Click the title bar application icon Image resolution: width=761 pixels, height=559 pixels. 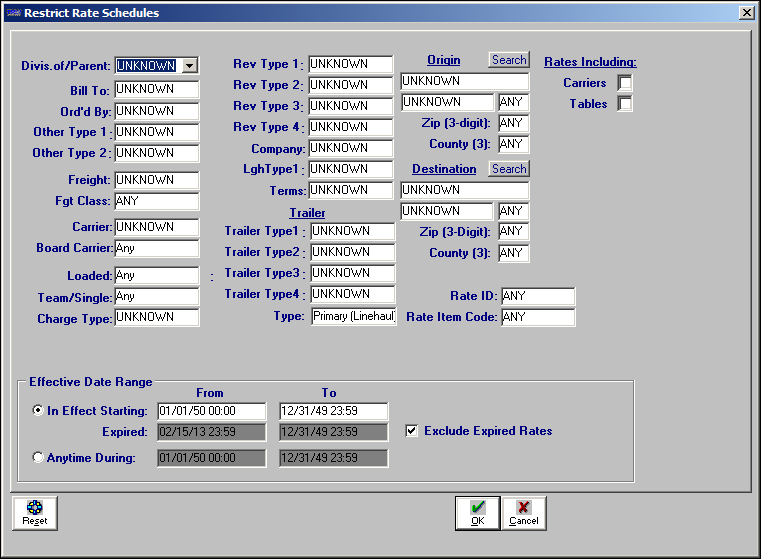tap(14, 13)
